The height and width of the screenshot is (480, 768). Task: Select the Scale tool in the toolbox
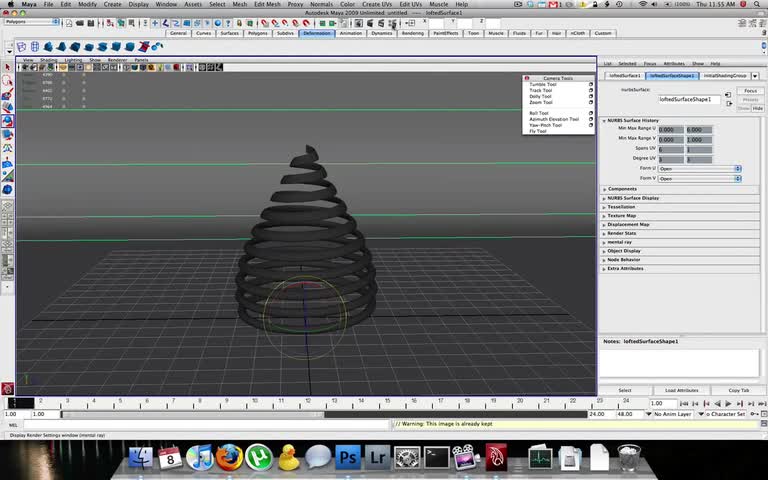click(x=7, y=134)
